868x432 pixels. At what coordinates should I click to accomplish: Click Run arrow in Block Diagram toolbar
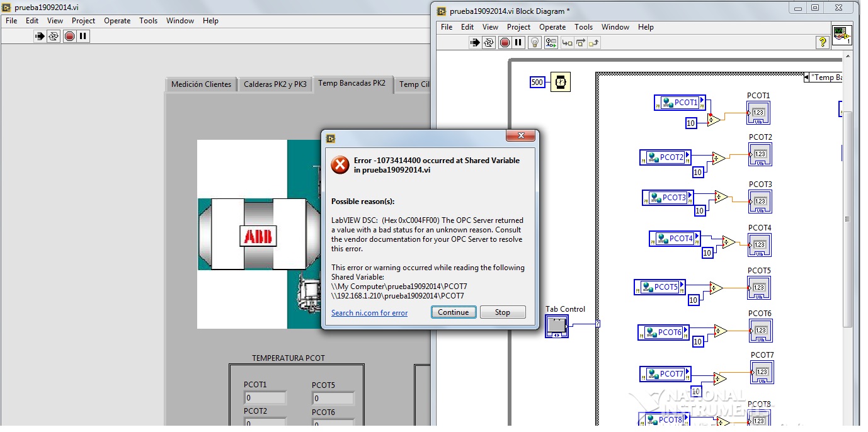[x=475, y=42]
